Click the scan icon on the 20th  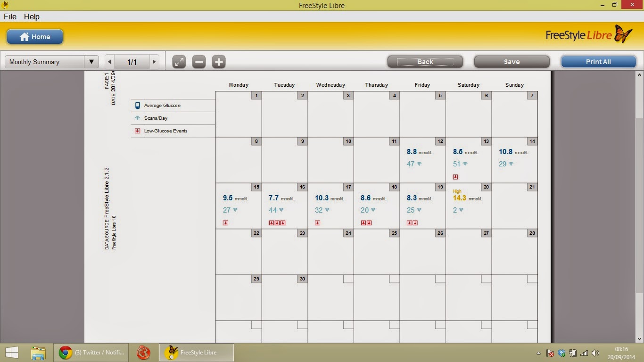click(x=461, y=210)
